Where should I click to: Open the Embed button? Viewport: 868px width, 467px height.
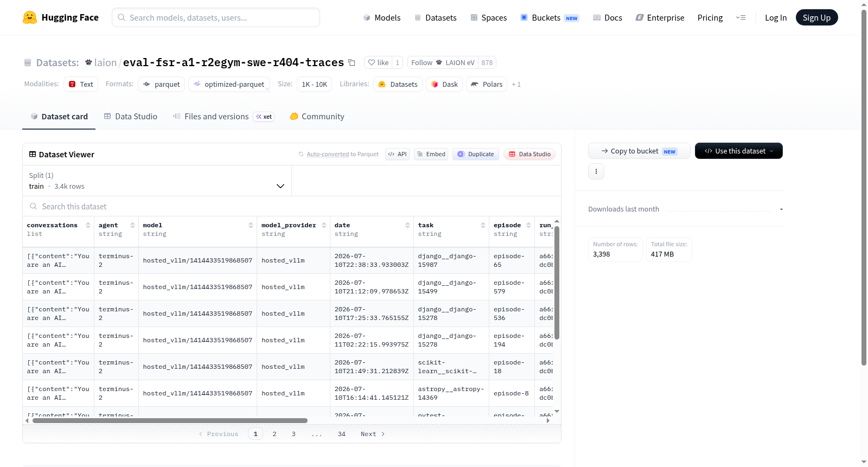click(431, 154)
